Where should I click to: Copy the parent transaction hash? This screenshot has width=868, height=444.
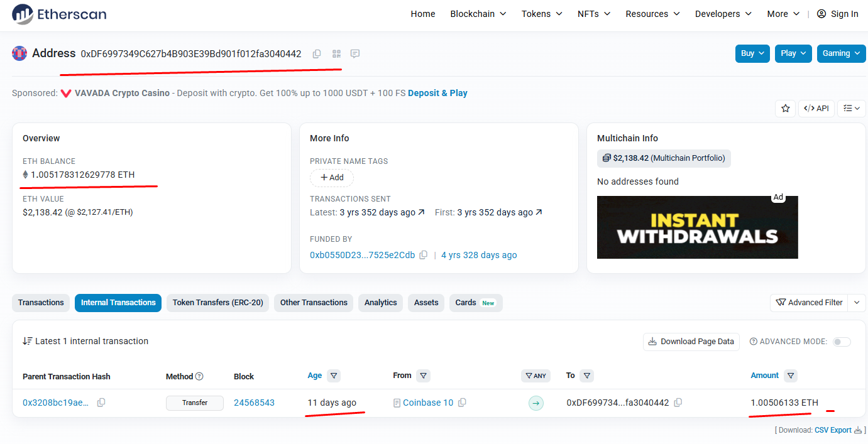click(x=101, y=403)
